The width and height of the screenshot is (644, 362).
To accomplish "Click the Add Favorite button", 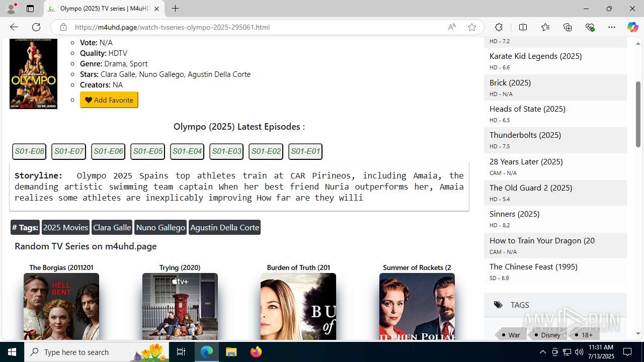I will point(109,100).
